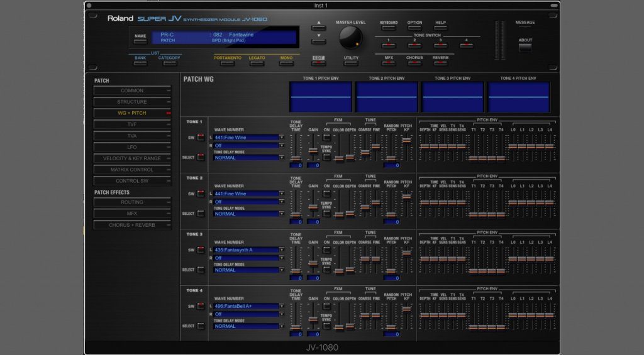The image size is (644, 355).
Task: Click the Tone 1 SELECT button
Action: coord(201,157)
